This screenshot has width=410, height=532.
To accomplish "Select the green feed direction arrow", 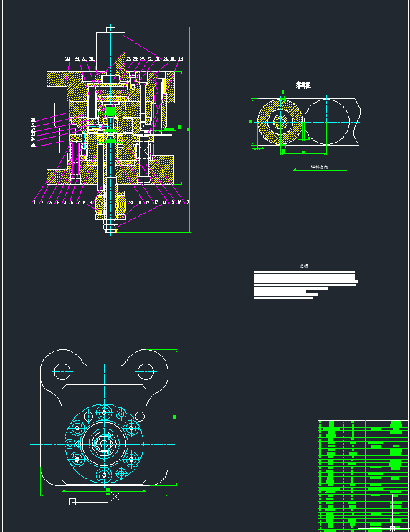I will pos(320,170).
